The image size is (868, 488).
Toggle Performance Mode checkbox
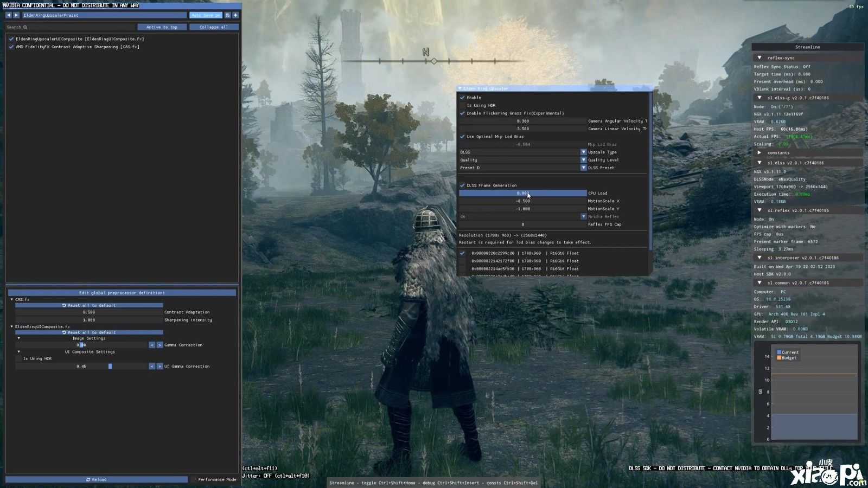pyautogui.click(x=194, y=479)
